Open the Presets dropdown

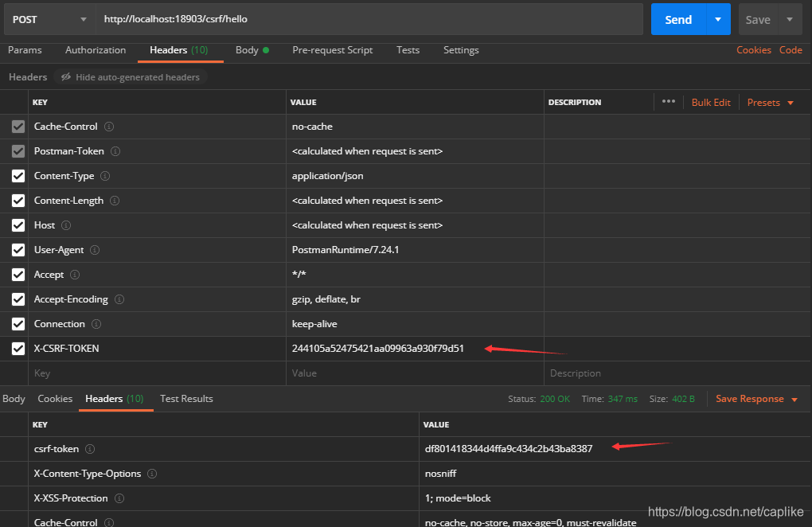point(768,102)
